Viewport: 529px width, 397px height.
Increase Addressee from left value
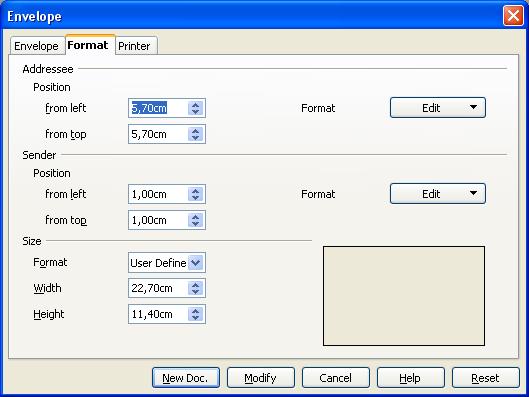196,105
